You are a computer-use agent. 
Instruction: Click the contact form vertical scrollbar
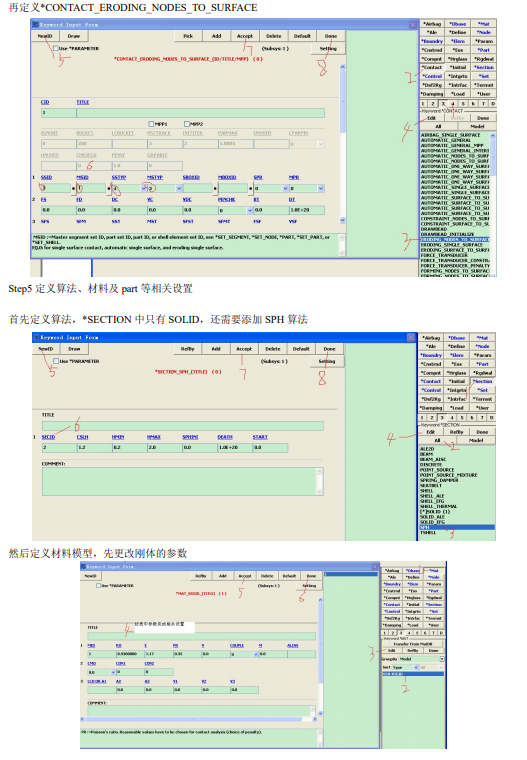click(x=342, y=143)
